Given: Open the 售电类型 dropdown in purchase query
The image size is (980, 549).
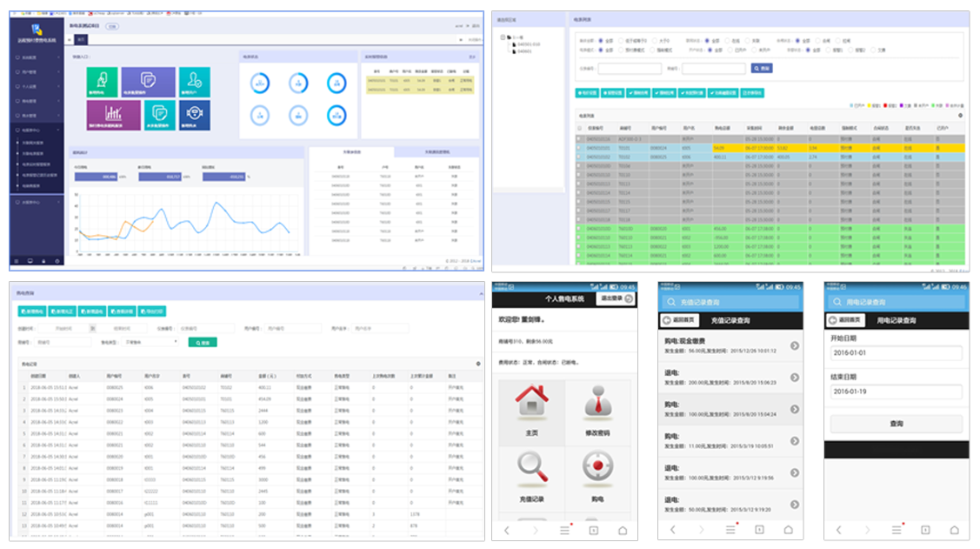Looking at the screenshot, I should [x=152, y=342].
